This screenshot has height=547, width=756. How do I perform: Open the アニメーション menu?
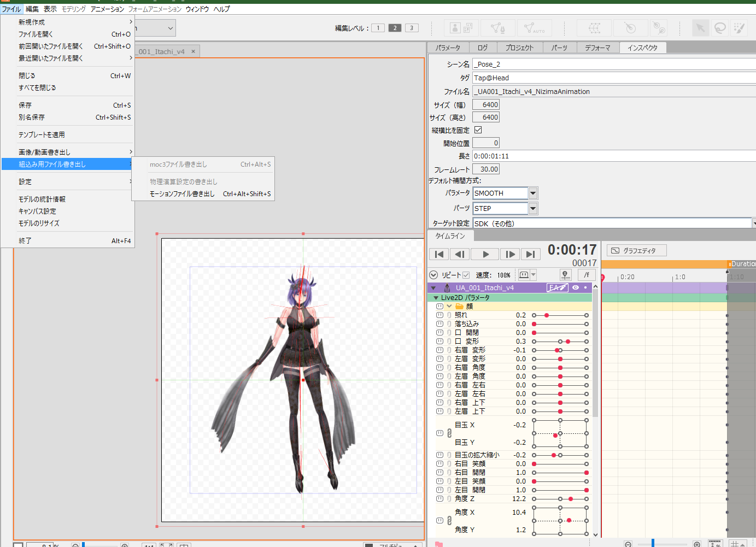tap(107, 9)
